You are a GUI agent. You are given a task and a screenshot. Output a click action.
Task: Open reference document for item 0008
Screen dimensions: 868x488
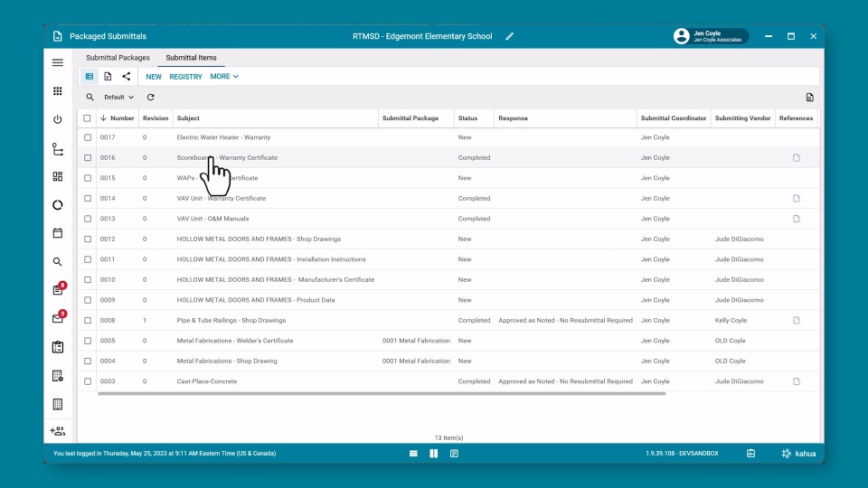click(797, 320)
